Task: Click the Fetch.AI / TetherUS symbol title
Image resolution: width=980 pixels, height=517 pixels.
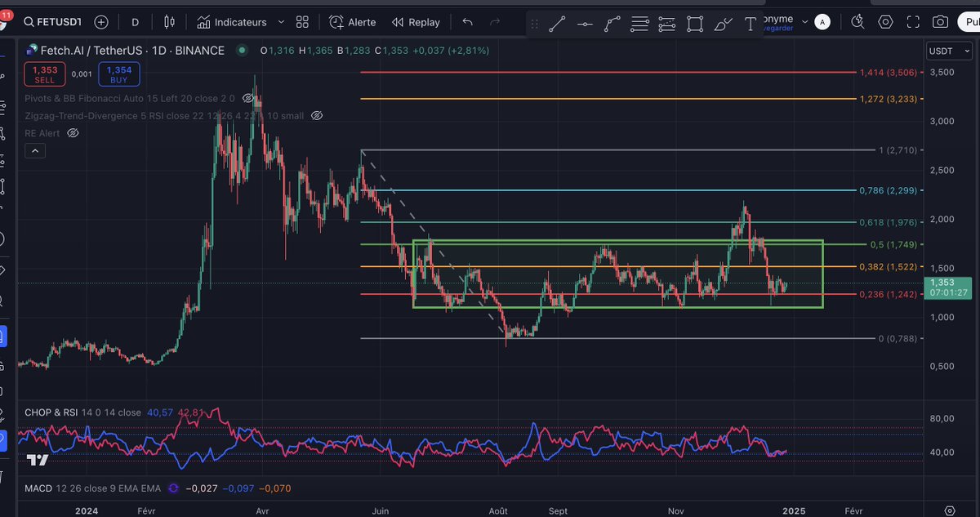Action: click(131, 51)
